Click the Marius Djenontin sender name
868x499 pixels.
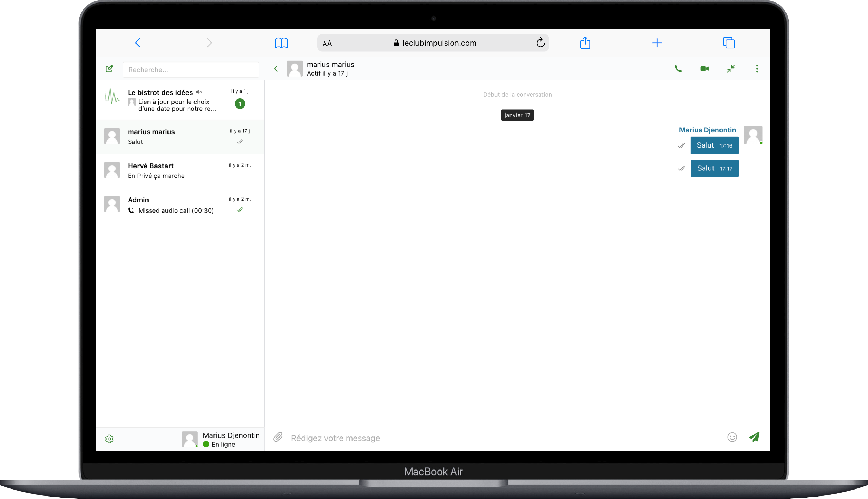tap(707, 130)
